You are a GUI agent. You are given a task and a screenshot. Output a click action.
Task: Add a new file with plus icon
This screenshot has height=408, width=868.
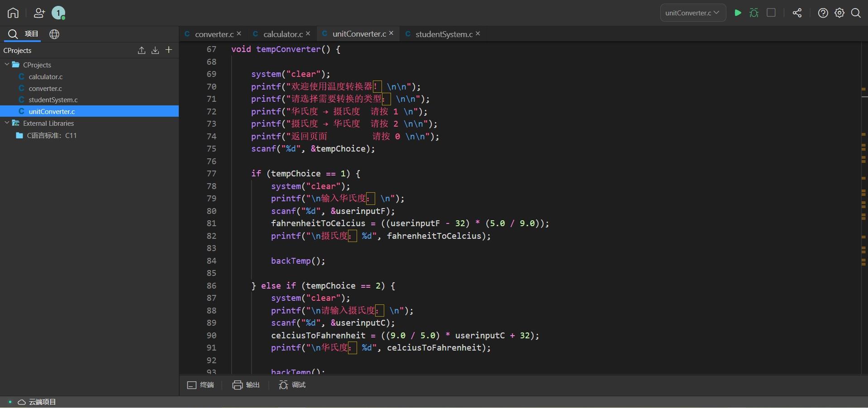[x=169, y=50]
